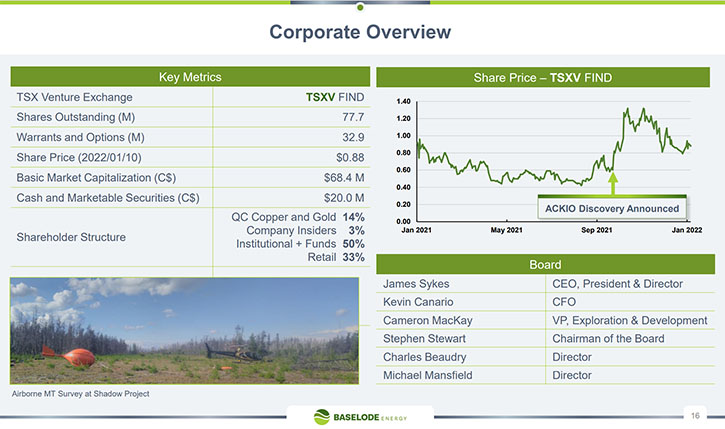Click the Baselode Energy logo

click(360, 417)
